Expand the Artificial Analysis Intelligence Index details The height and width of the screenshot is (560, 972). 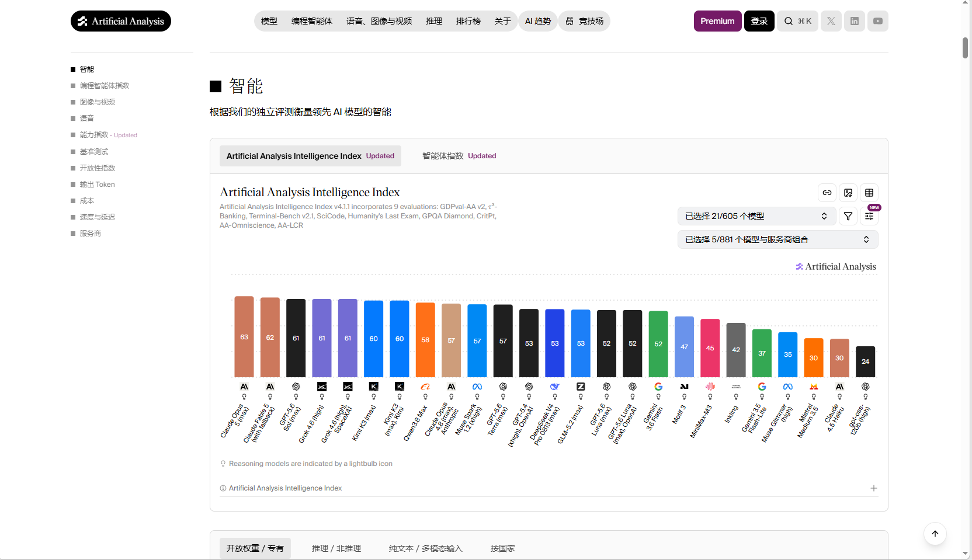click(x=874, y=488)
